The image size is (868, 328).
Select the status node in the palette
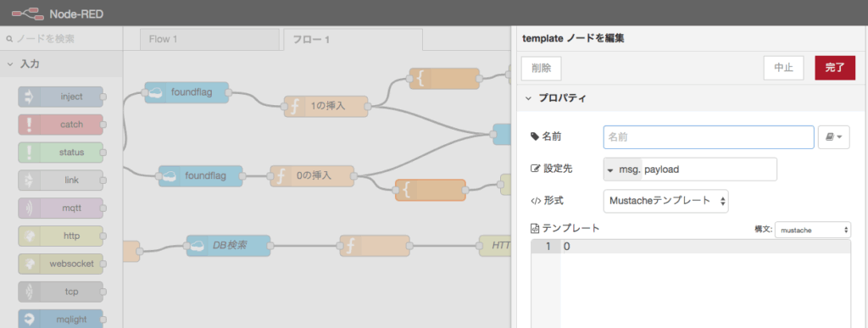(61, 152)
